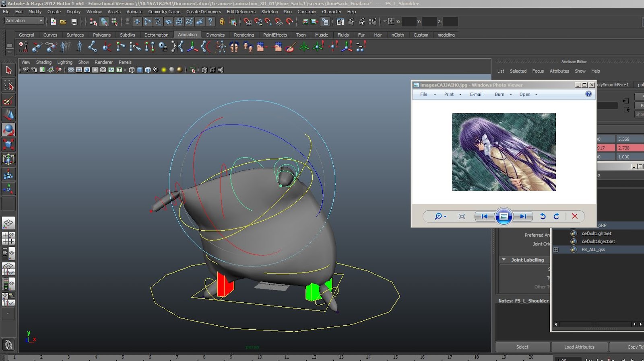The width and height of the screenshot is (644, 361).
Task: Switch to the Polygons shelf tab
Action: 101,35
